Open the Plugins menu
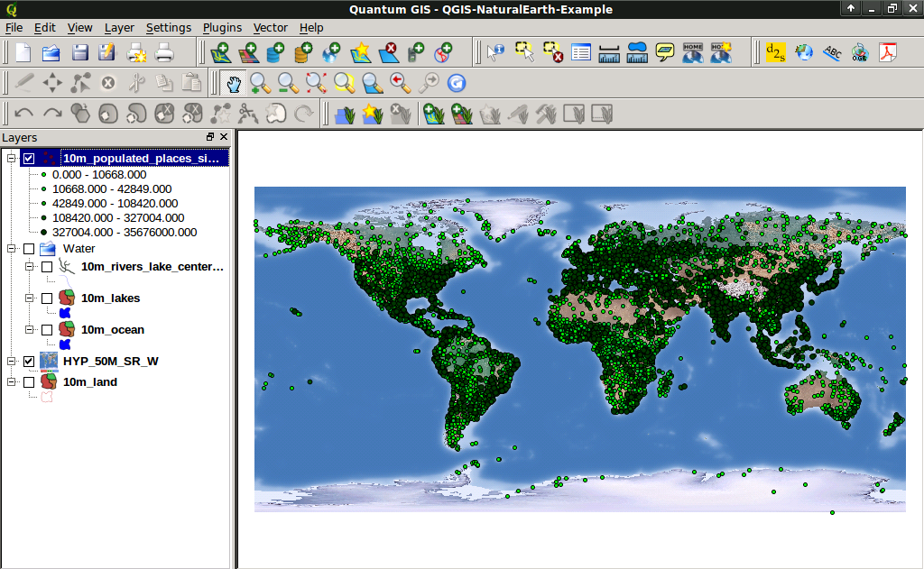 point(221,28)
